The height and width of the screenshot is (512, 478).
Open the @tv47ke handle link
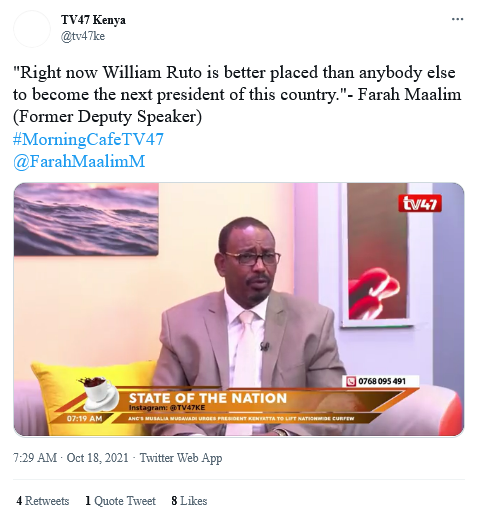[83, 36]
